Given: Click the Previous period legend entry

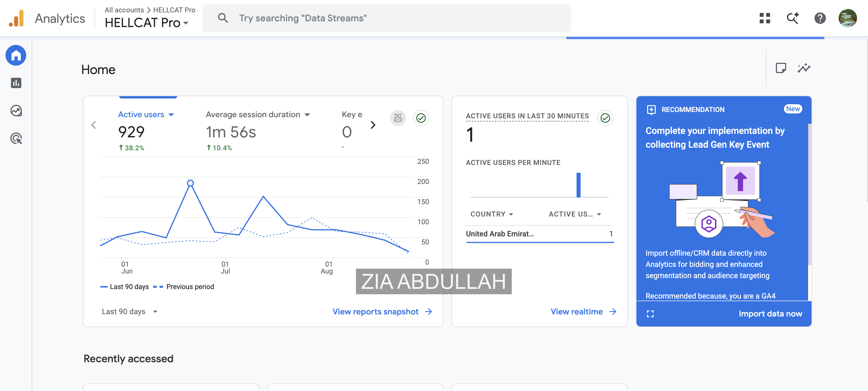Looking at the screenshot, I should 183,286.
